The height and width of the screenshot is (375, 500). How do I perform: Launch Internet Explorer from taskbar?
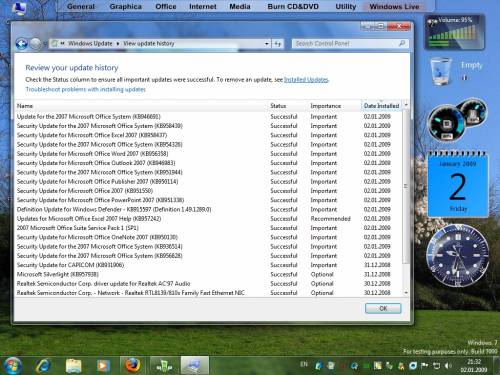point(43,366)
